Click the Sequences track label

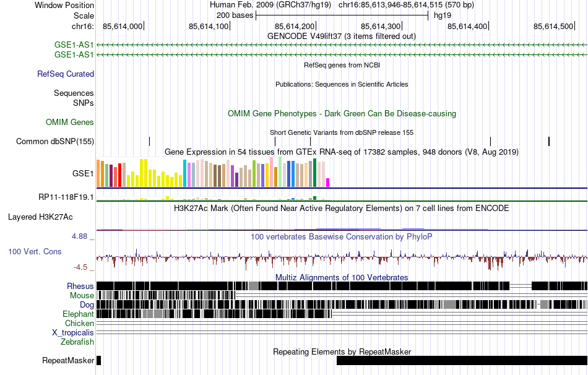click(x=74, y=93)
